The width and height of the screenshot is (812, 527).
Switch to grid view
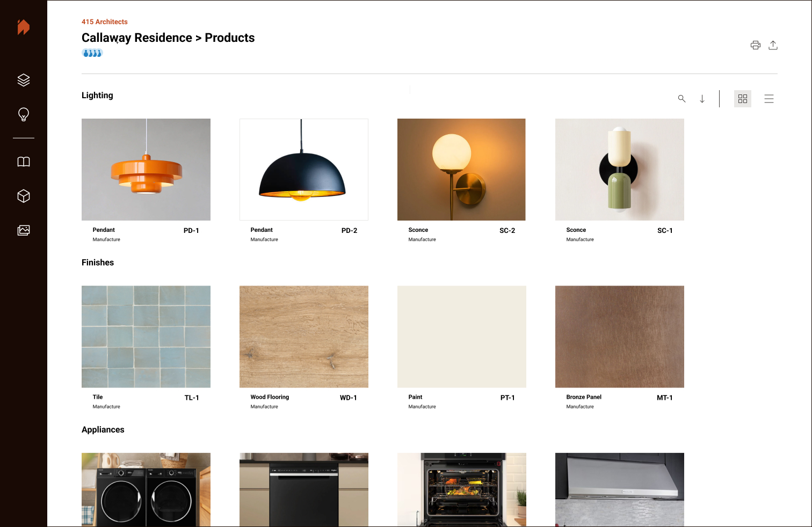click(743, 99)
